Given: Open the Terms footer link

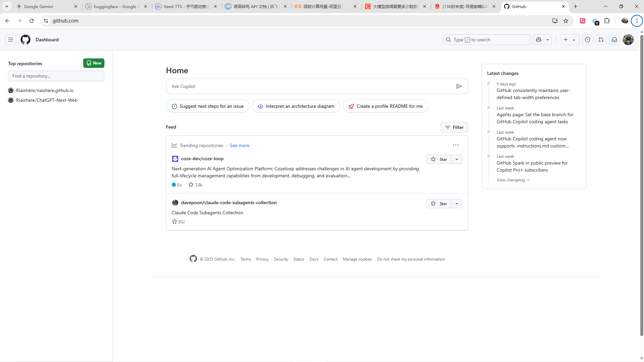Looking at the screenshot, I should 245,259.
